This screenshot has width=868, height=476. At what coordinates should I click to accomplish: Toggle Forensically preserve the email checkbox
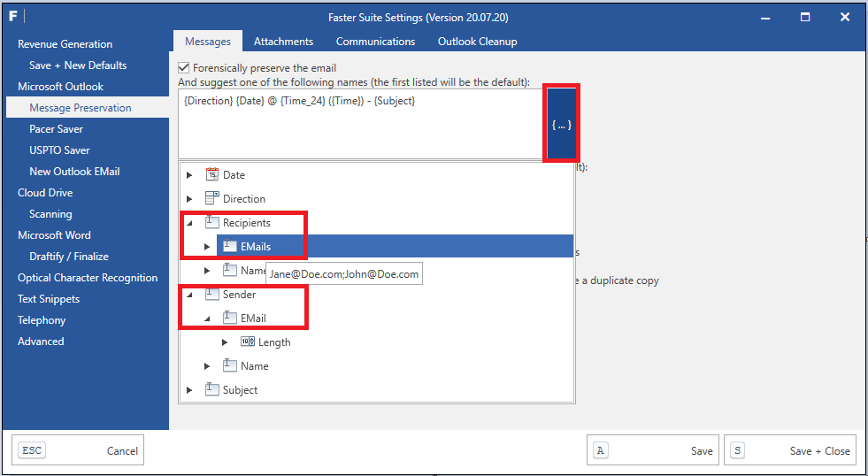(183, 68)
